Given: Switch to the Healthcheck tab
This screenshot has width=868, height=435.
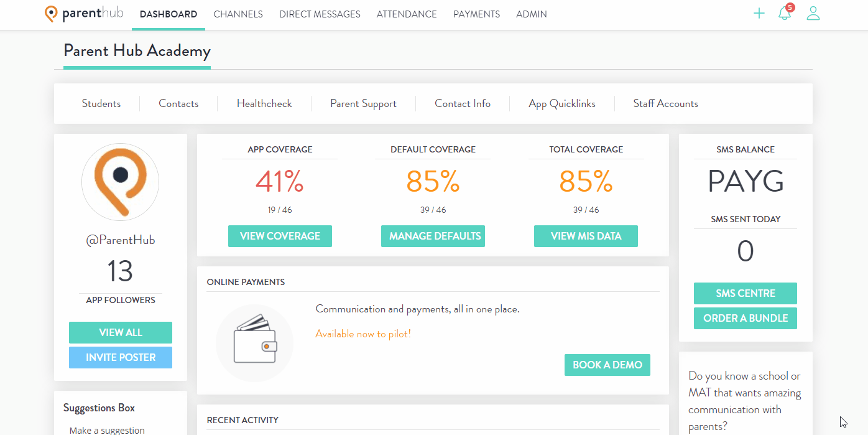Looking at the screenshot, I should pyautogui.click(x=264, y=104).
